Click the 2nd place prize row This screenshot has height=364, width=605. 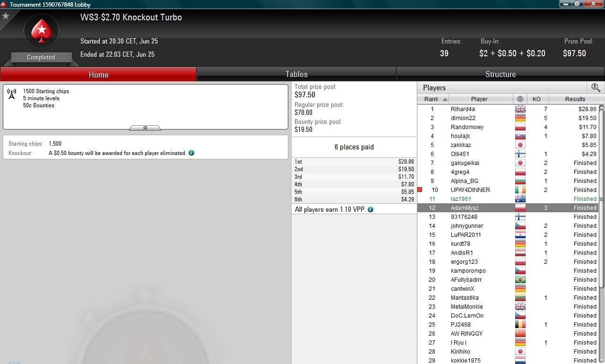click(x=354, y=169)
